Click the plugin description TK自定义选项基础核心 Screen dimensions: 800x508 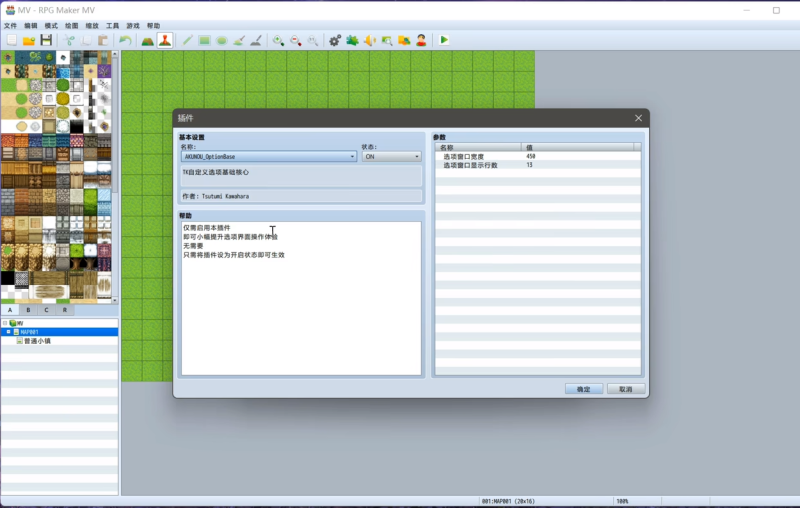(x=216, y=172)
